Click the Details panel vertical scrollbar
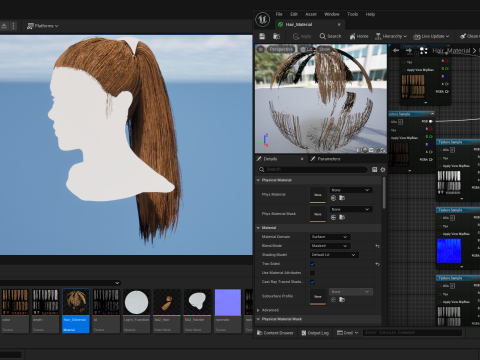 pos(384,193)
